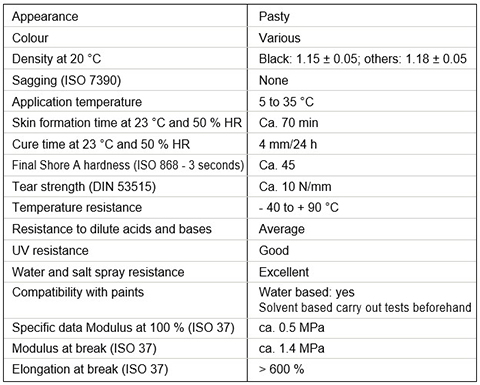Viewport: 480px width, 385px height.
Task: Click the Appearance row label
Action: [45, 16]
